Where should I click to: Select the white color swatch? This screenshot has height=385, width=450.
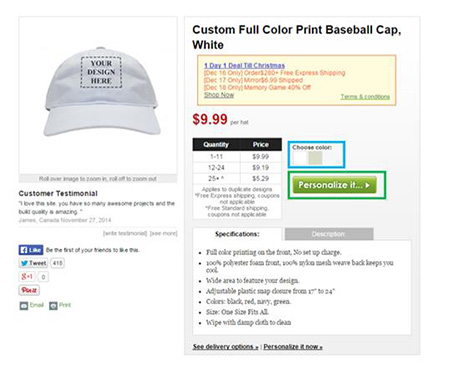tap(300, 158)
